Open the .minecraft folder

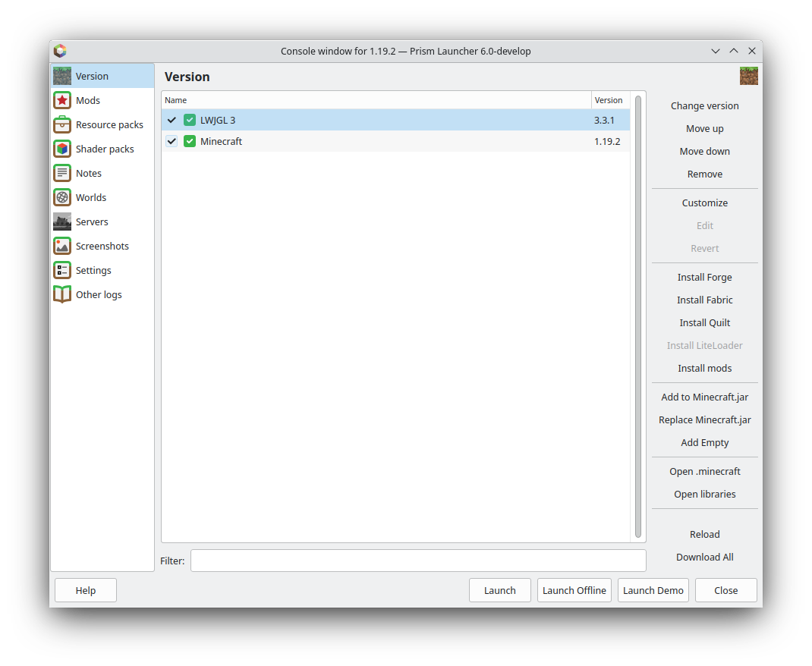coord(704,471)
